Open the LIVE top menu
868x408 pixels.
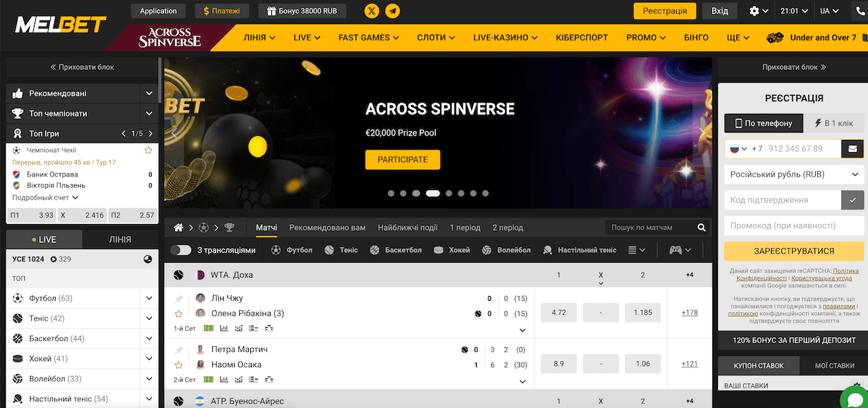(x=307, y=38)
